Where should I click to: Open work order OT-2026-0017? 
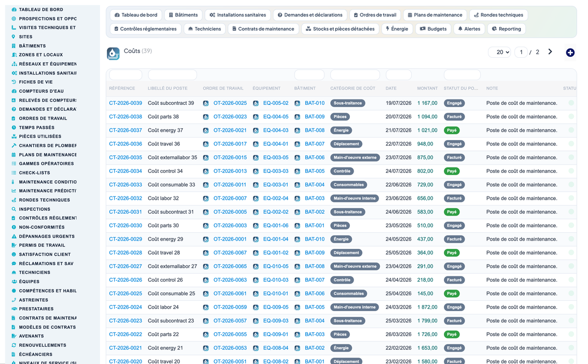[x=230, y=144]
